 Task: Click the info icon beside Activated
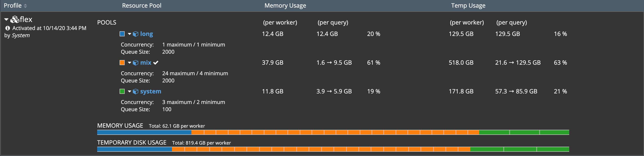[x=8, y=28]
